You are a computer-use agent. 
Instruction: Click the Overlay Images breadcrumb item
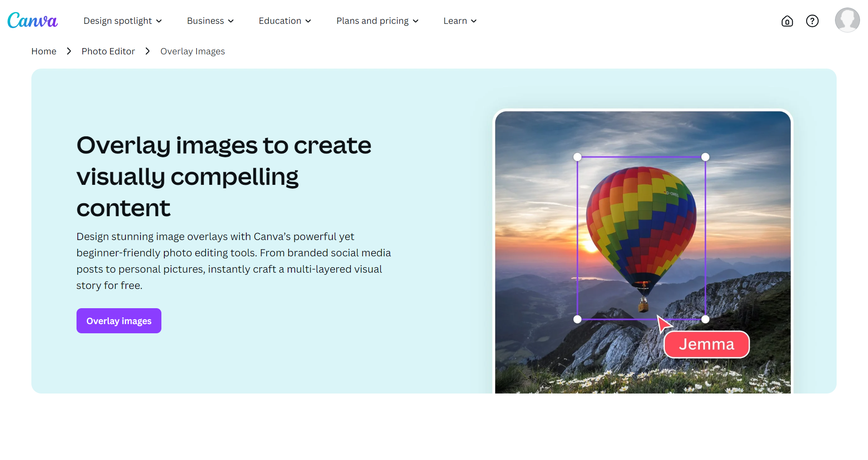192,51
